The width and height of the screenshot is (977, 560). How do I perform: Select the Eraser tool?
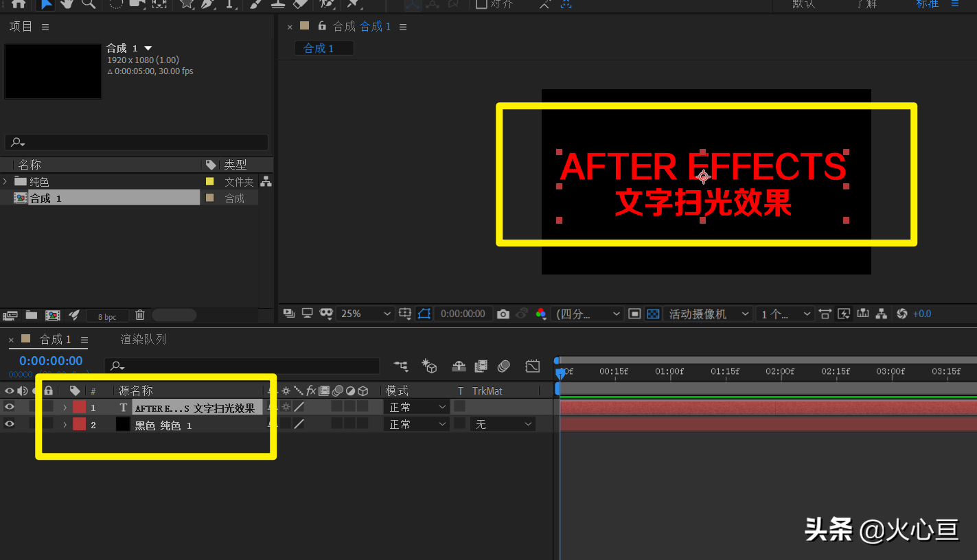(x=300, y=4)
